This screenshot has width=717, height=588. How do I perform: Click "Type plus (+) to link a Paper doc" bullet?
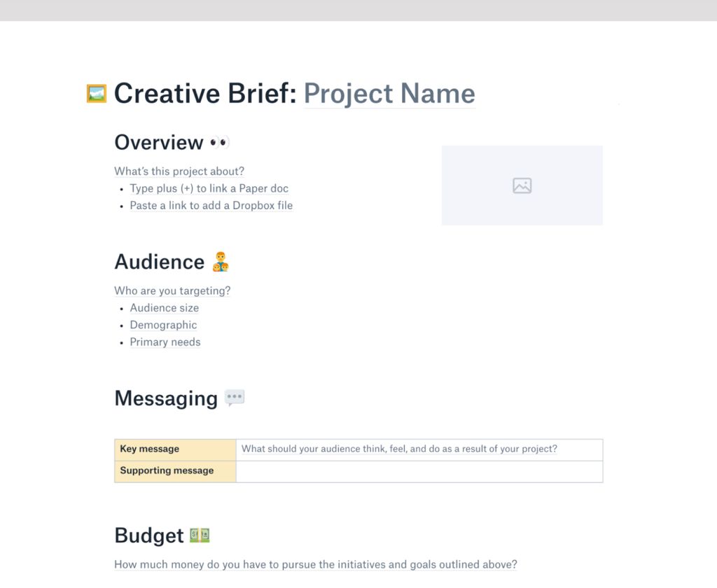209,188
